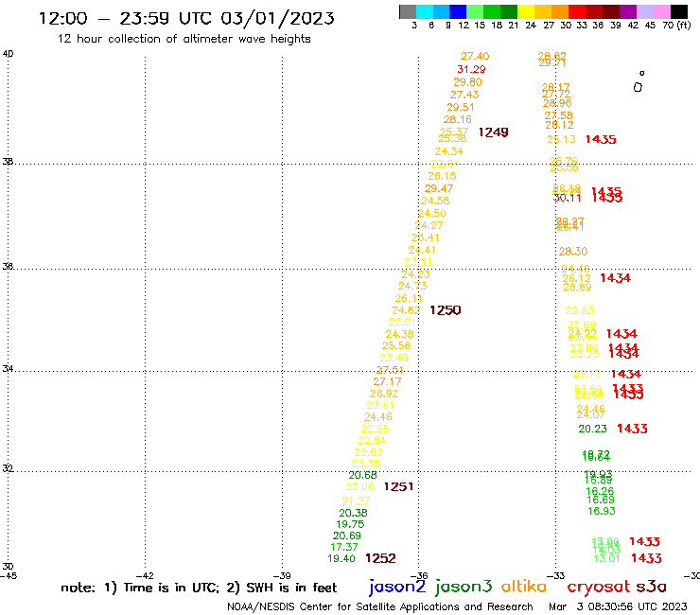Select the 1433 label beside 20.23
The height and width of the screenshot is (615, 700).
(632, 429)
